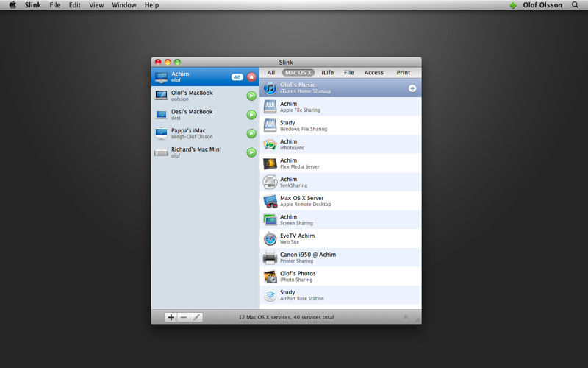Viewport: 588px width, 368px height.
Task: Connect to Richard's Mac Mini with green play button
Action: pyautogui.click(x=251, y=152)
